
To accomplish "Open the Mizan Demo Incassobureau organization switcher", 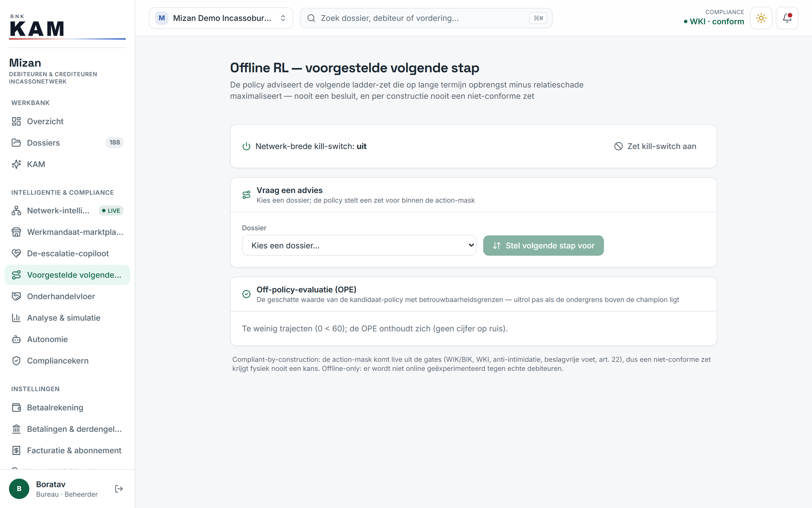I will point(221,18).
